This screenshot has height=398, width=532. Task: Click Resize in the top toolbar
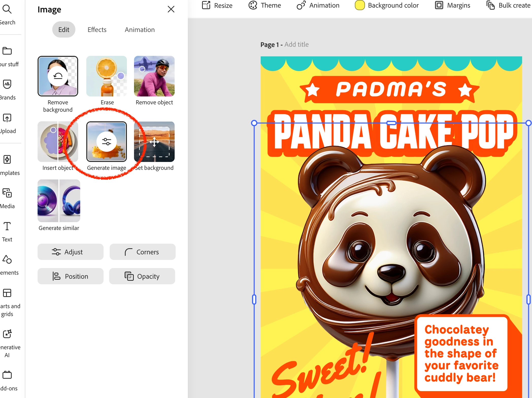point(217,5)
